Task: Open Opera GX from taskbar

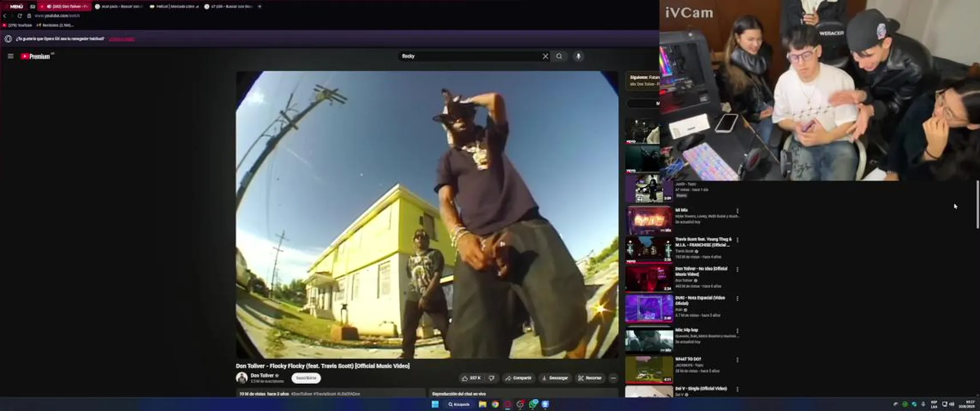Action: (508, 404)
